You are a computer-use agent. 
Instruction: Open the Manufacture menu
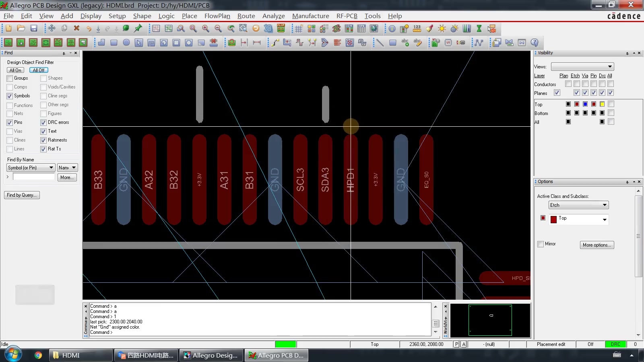(x=311, y=16)
